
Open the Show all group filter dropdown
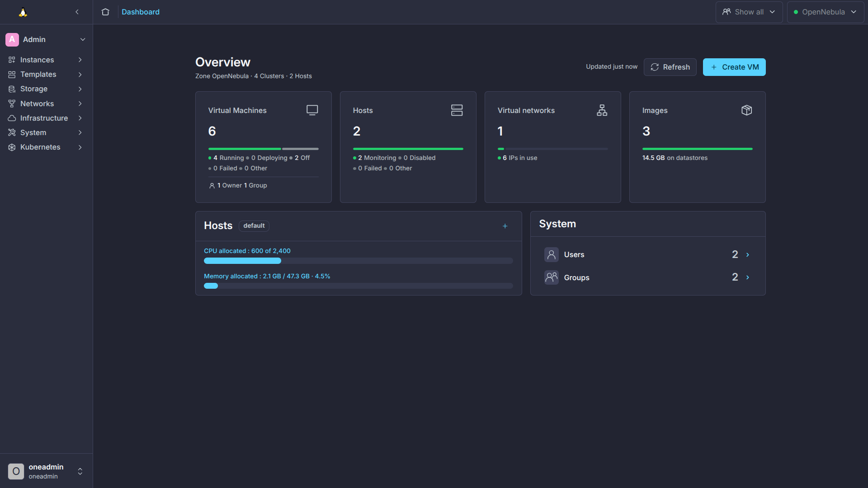pyautogui.click(x=749, y=12)
